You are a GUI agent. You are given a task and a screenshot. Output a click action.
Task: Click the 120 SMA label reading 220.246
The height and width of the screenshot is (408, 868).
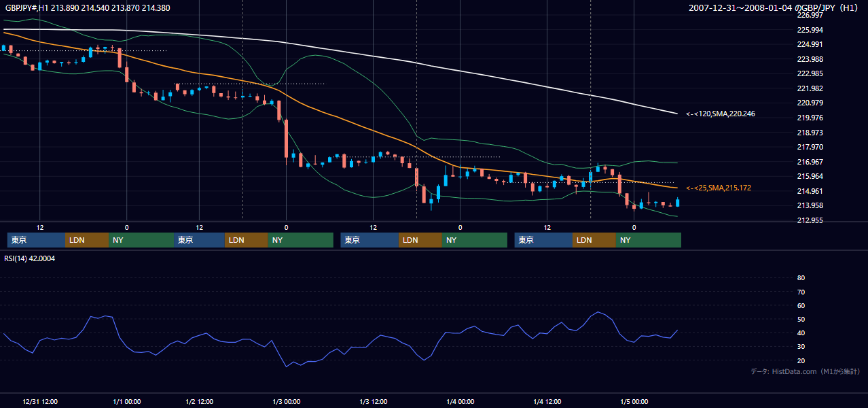click(x=720, y=114)
